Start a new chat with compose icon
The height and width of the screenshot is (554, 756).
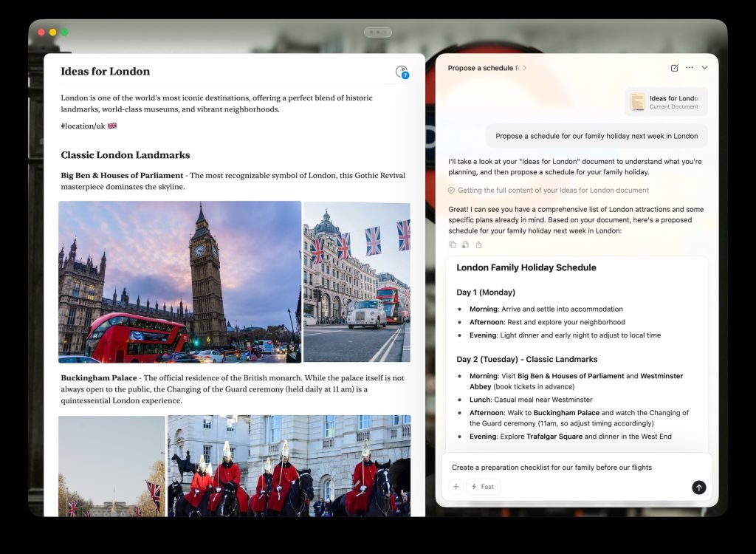click(674, 68)
